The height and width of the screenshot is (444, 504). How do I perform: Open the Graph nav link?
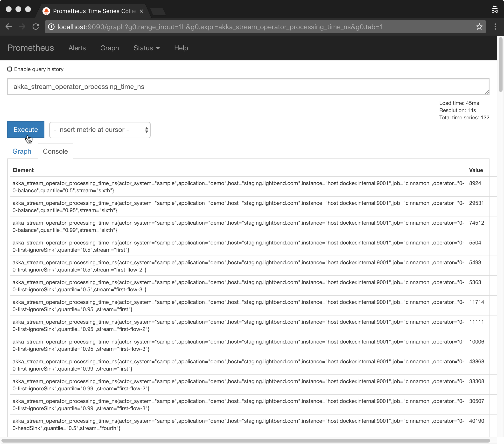point(110,48)
